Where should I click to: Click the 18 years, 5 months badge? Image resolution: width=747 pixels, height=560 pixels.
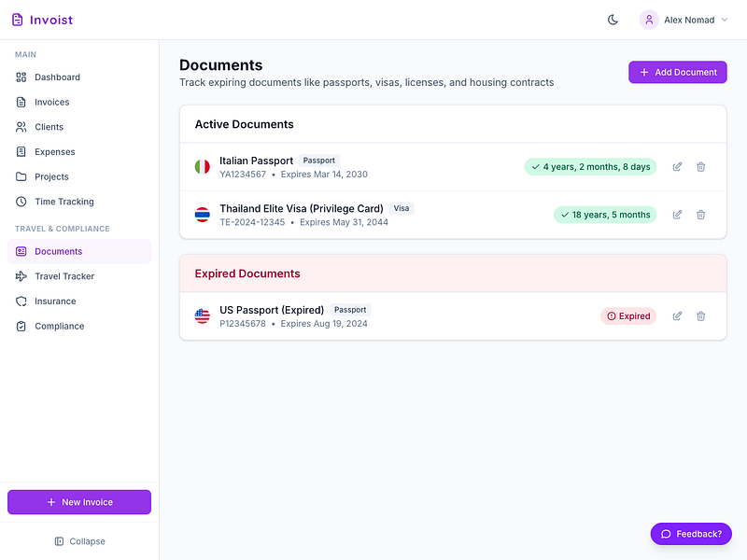605,215
